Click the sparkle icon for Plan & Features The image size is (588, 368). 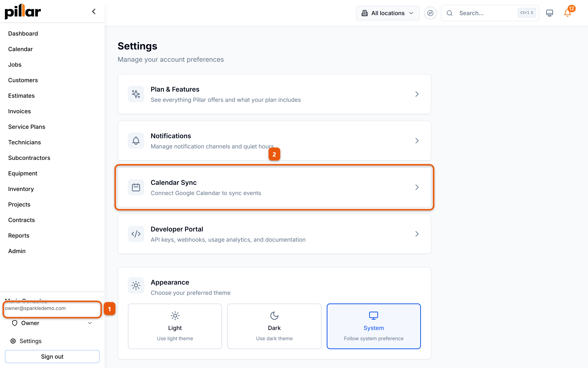136,94
